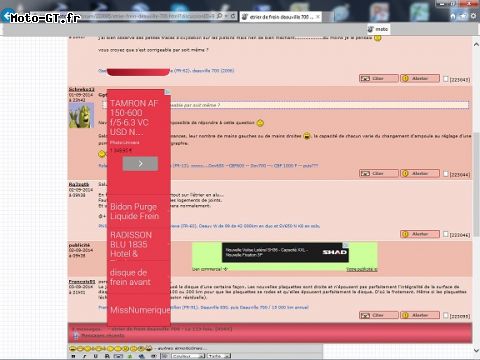Click Citer on post 223043
Screen dimensions: 480x360
coord(379,79)
